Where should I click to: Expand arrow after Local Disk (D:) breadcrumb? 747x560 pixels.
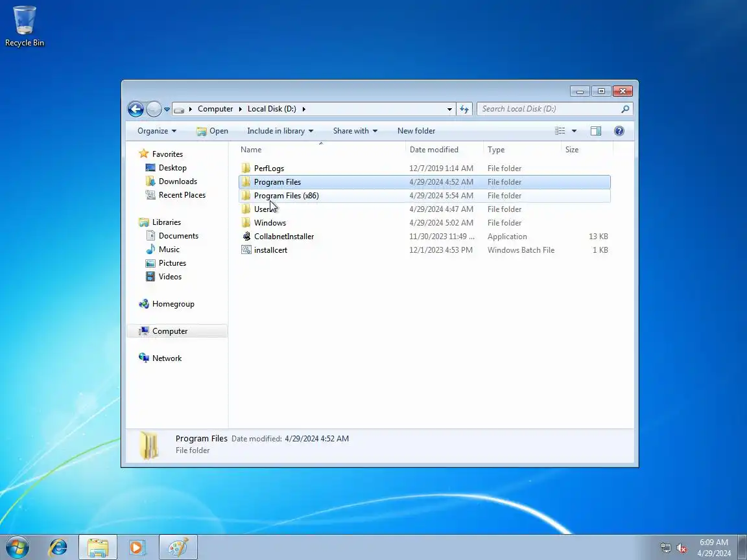tap(303, 110)
